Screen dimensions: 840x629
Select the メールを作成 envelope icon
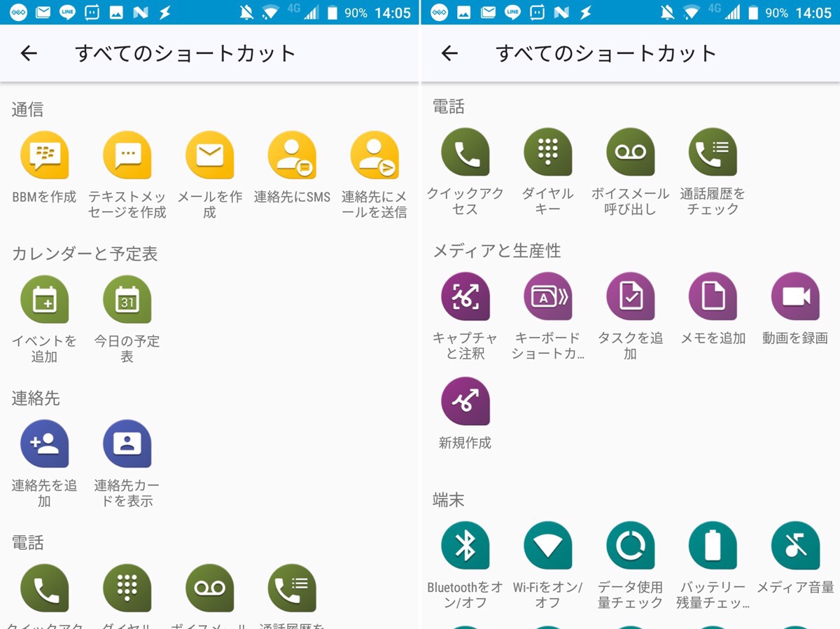pyautogui.click(x=209, y=155)
